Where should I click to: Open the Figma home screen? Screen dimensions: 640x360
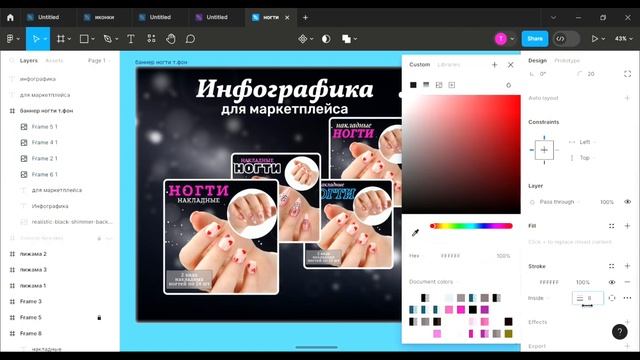tap(10, 17)
